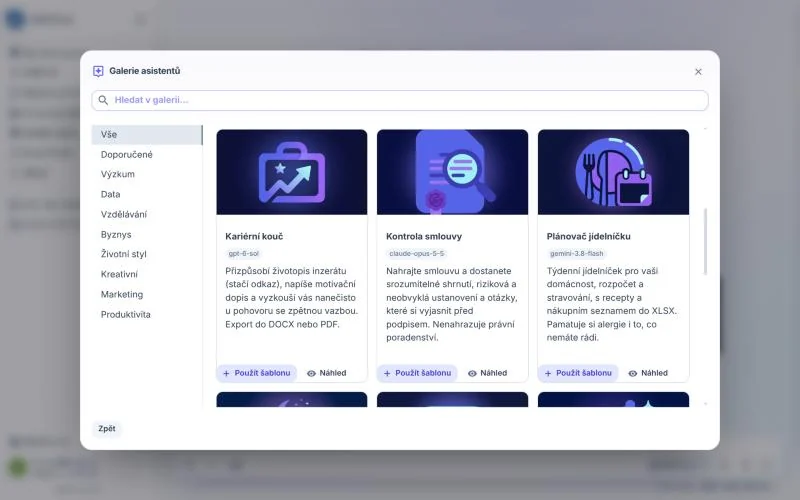
Task: Click the plus icon on Kontrola smlouvy button
Action: (x=387, y=373)
